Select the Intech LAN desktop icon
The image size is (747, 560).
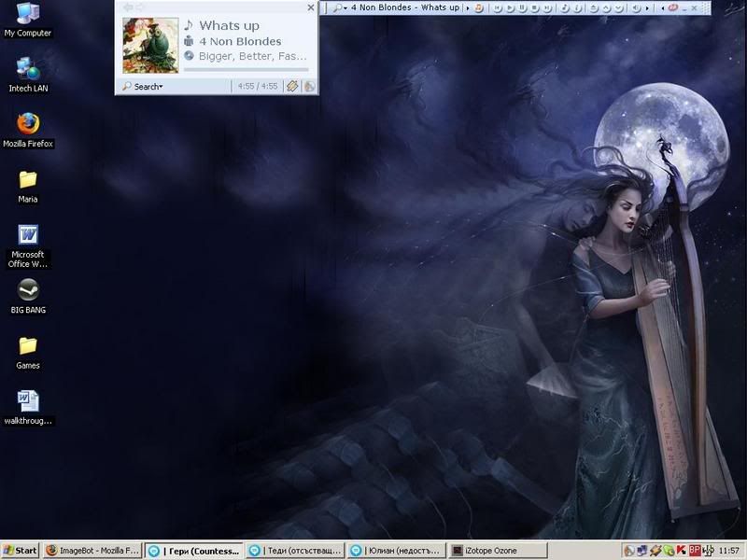28,75
